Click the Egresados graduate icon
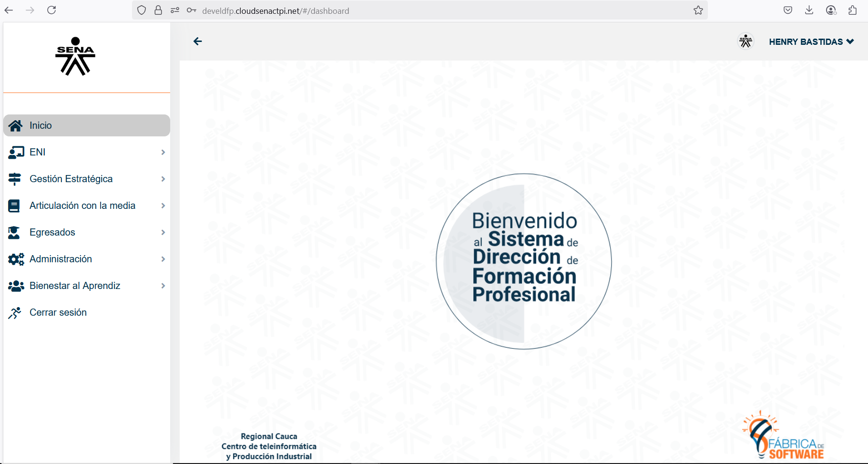The width and height of the screenshot is (868, 464). (14, 232)
